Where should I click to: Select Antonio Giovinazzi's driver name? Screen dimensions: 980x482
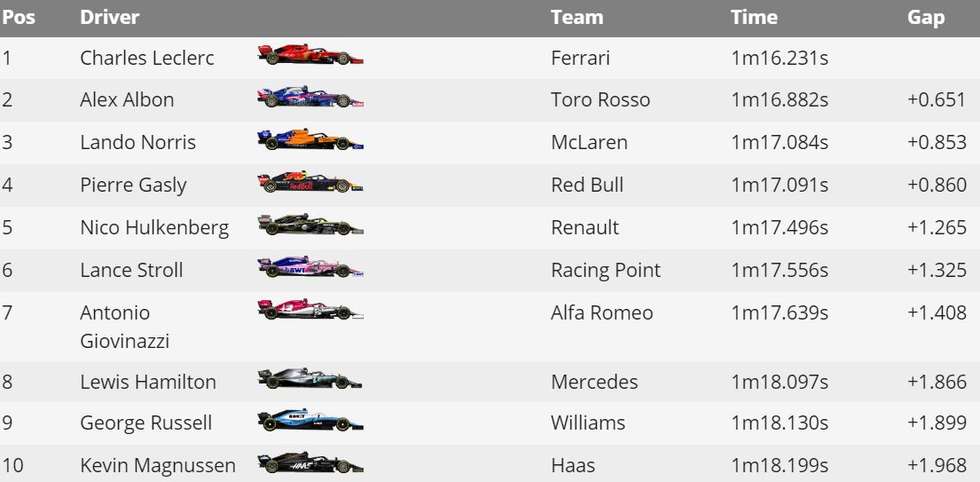point(124,327)
